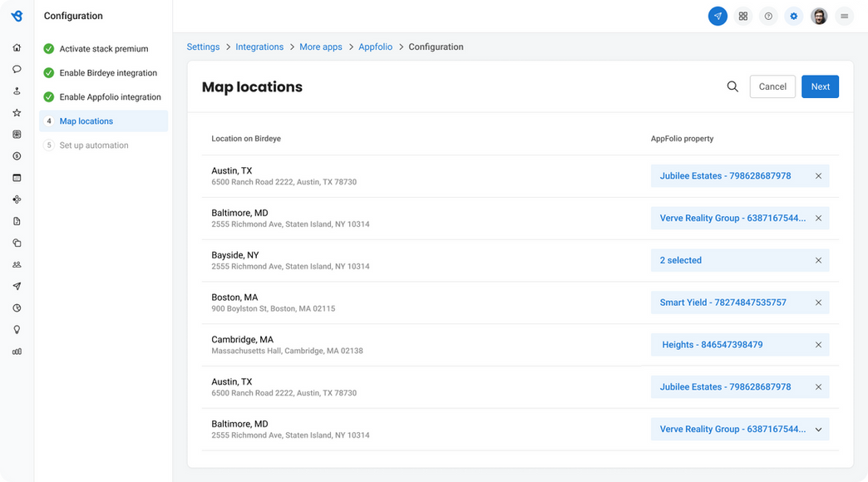Click the calendar window icon in sidebar
The width and height of the screenshot is (868, 482).
[17, 178]
